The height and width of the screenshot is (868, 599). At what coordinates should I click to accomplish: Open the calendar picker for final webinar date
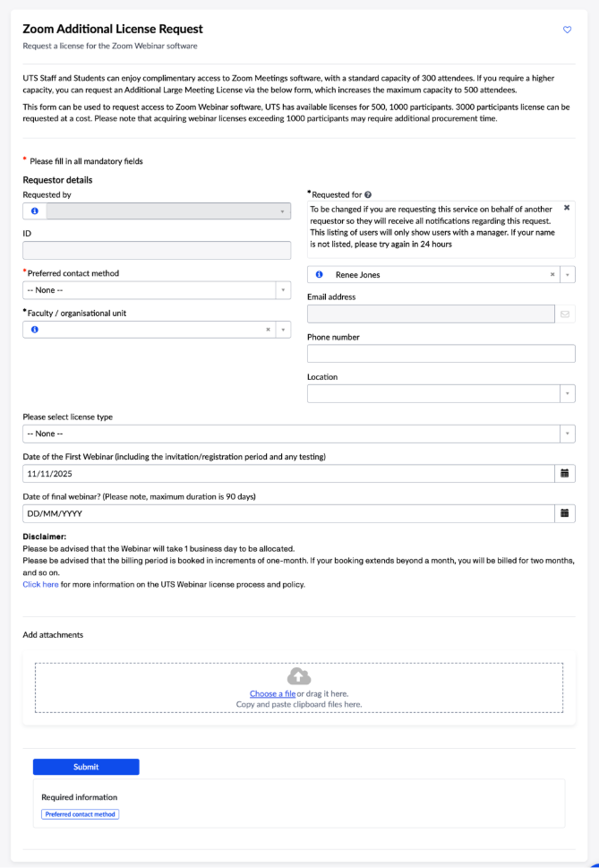point(566,512)
